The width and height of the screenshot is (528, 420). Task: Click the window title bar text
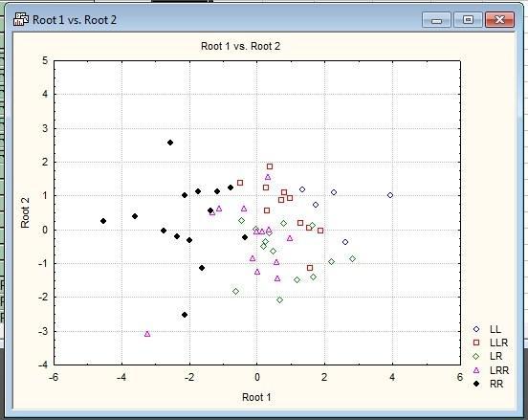75,20
